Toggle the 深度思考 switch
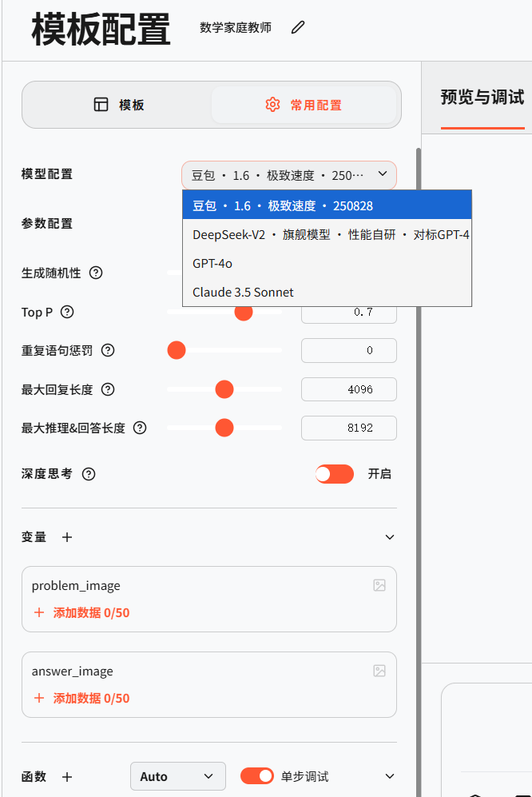532x797 pixels. tap(334, 474)
